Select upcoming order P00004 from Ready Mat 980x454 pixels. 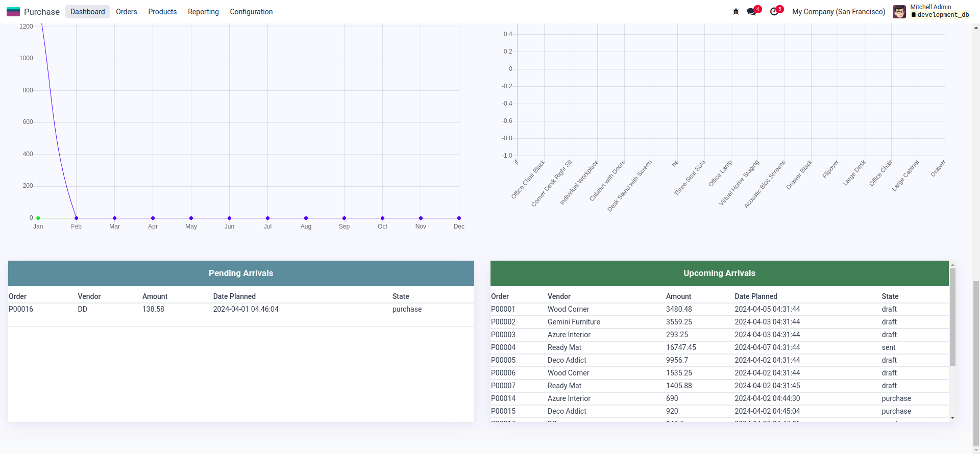(x=503, y=347)
